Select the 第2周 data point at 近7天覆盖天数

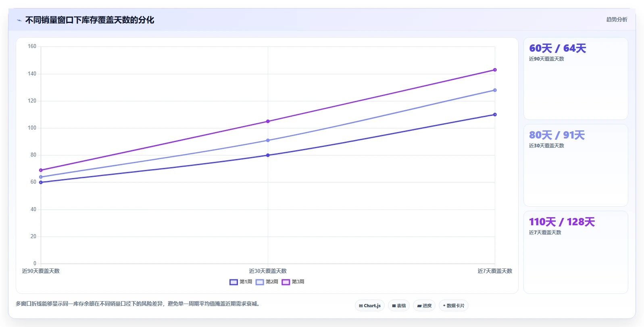point(495,90)
